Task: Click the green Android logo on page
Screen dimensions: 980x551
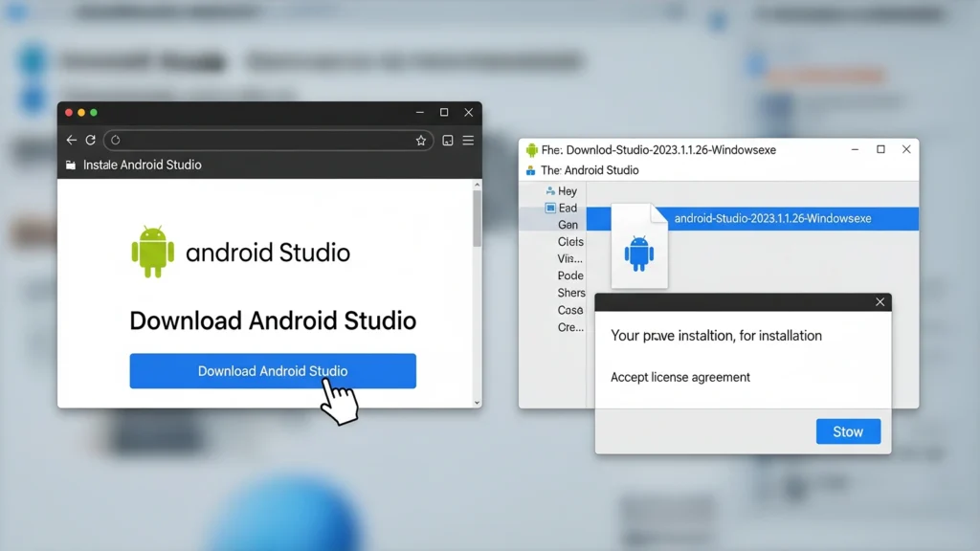Action: [153, 252]
